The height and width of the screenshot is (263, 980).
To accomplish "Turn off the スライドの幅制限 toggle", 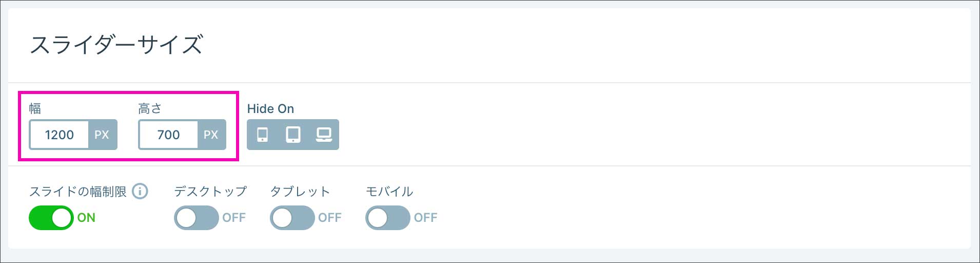I will (51, 218).
